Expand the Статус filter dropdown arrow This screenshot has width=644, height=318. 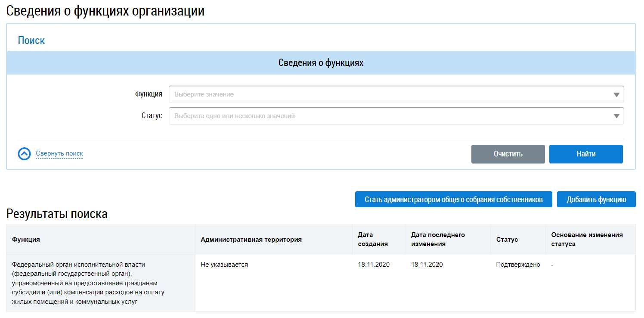(616, 116)
